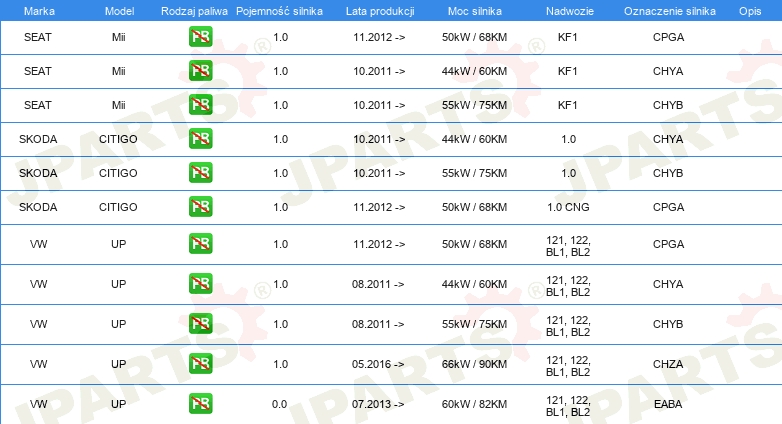The height and width of the screenshot is (424, 782).
Task: Click Mii model in the SEAT CHYA row
Action: 119,71
